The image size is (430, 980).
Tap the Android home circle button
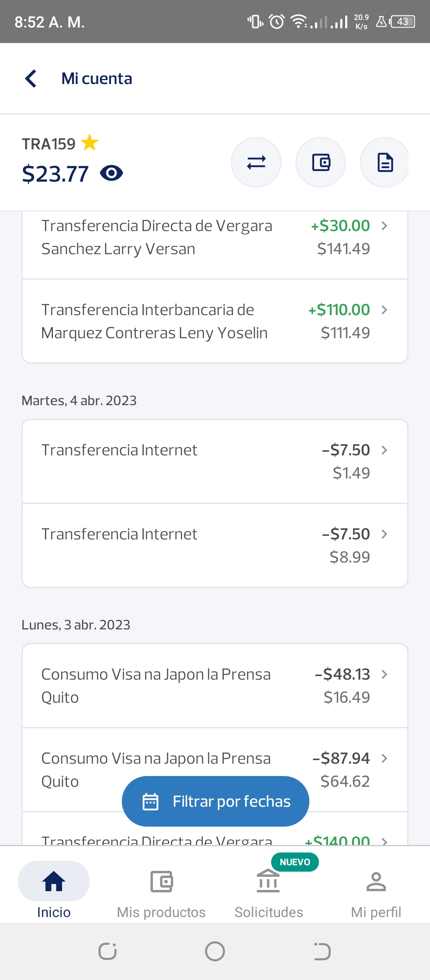[x=215, y=951]
